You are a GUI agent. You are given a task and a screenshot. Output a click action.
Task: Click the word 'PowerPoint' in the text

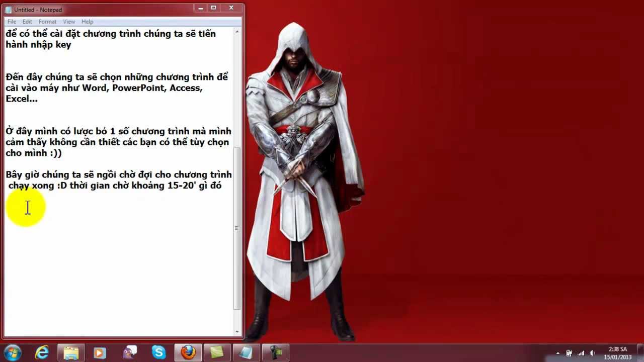click(138, 88)
